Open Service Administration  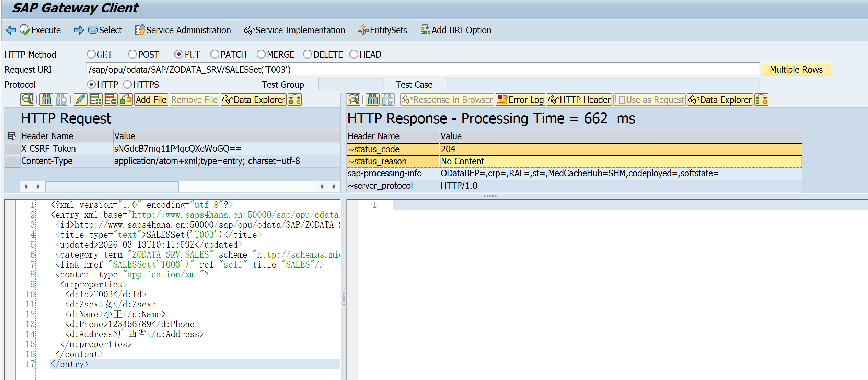coord(183,30)
